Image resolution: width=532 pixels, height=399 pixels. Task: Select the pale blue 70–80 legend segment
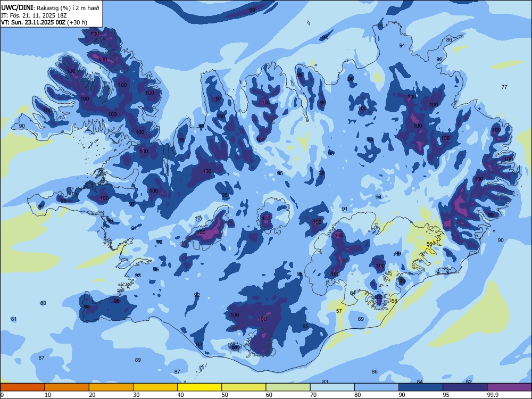(332, 387)
